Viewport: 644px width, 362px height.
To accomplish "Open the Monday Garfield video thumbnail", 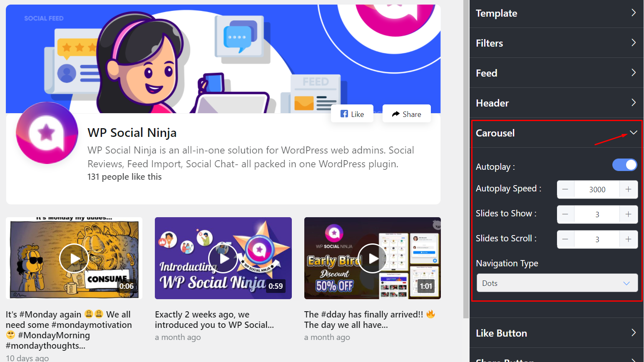I will 74,258.
